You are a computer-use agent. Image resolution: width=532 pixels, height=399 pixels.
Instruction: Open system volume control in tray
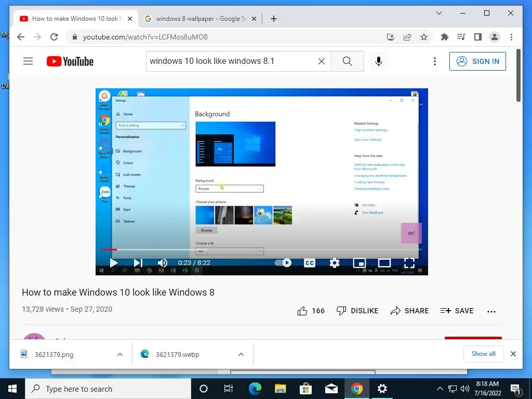(465, 389)
